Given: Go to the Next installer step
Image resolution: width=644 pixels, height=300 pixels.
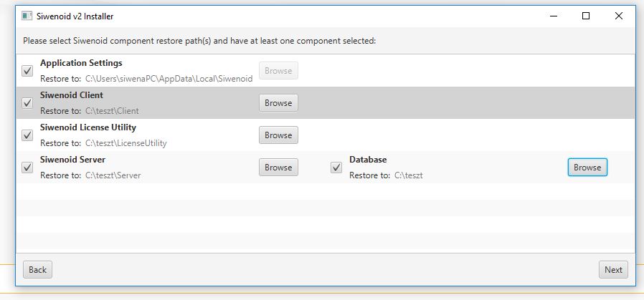Looking at the screenshot, I should [x=613, y=270].
